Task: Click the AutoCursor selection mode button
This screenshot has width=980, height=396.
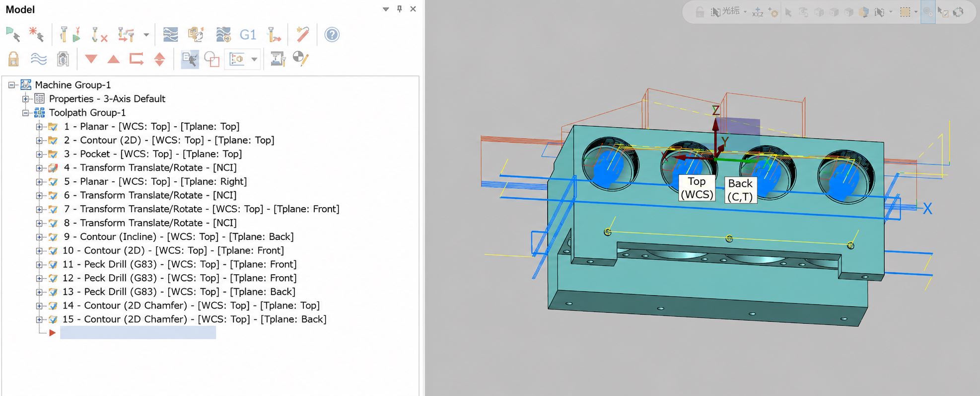Action: point(725,12)
